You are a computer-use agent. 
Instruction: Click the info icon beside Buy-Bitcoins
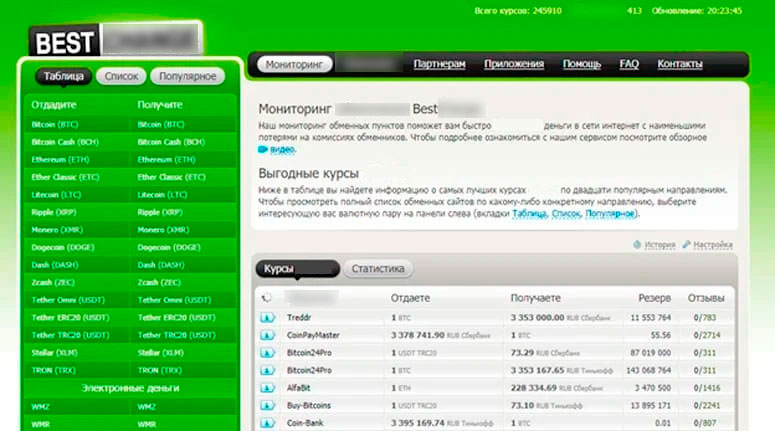pyautogui.click(x=267, y=405)
